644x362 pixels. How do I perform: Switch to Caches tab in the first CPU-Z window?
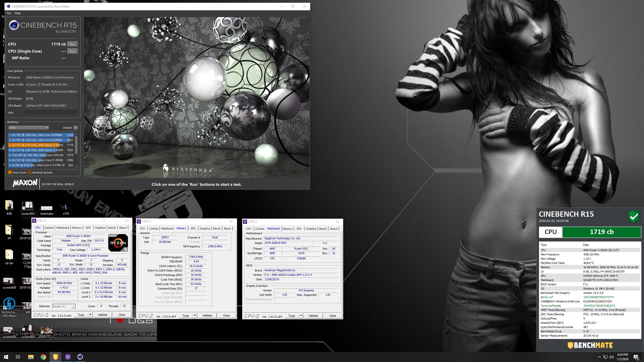pos(49,228)
